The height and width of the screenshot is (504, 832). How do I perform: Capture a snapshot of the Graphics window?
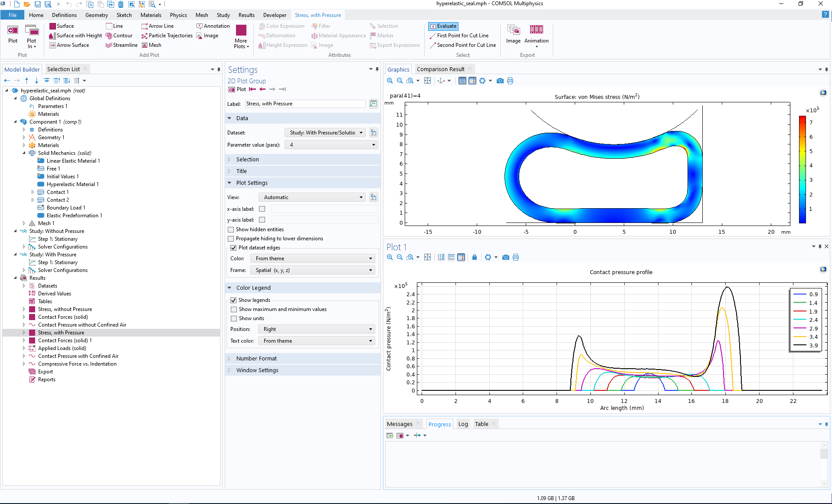tap(500, 81)
